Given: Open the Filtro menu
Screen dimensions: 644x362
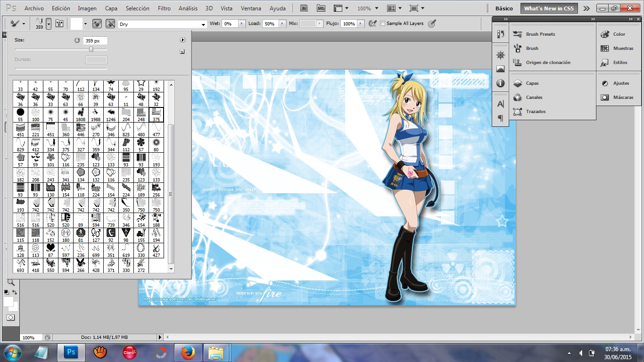Looking at the screenshot, I should (x=164, y=8).
